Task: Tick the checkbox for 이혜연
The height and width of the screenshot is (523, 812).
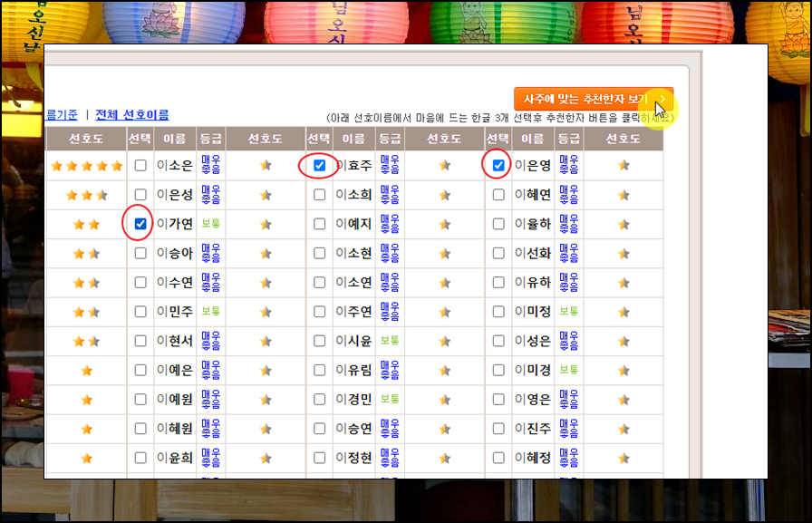Action: [x=498, y=195]
